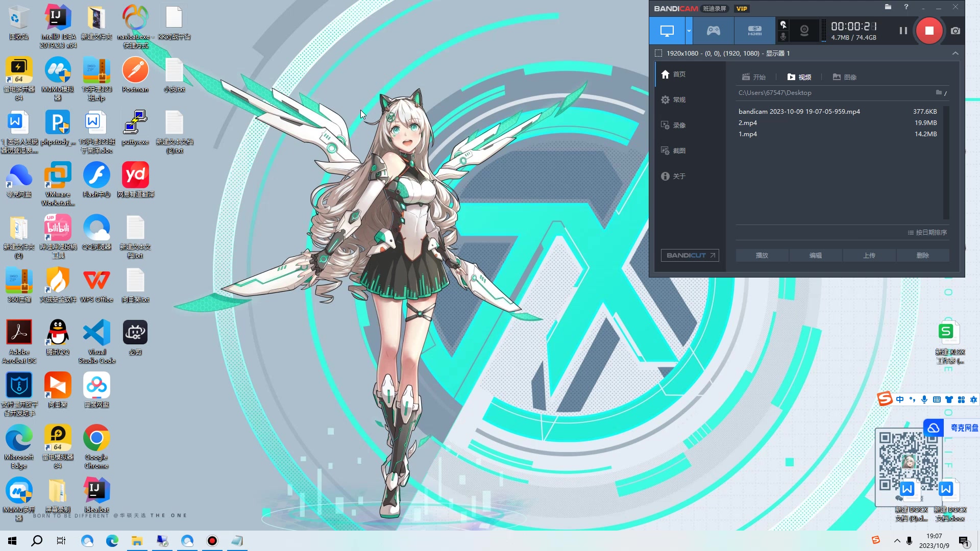This screenshot has width=980, height=551.
Task: Open File Explorer on taskbar
Action: pyautogui.click(x=137, y=541)
